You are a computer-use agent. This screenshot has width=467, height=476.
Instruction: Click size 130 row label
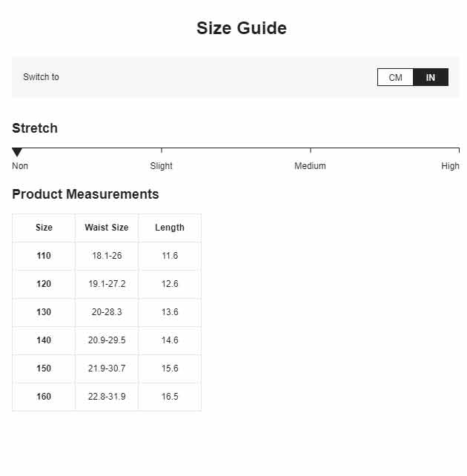[44, 312]
